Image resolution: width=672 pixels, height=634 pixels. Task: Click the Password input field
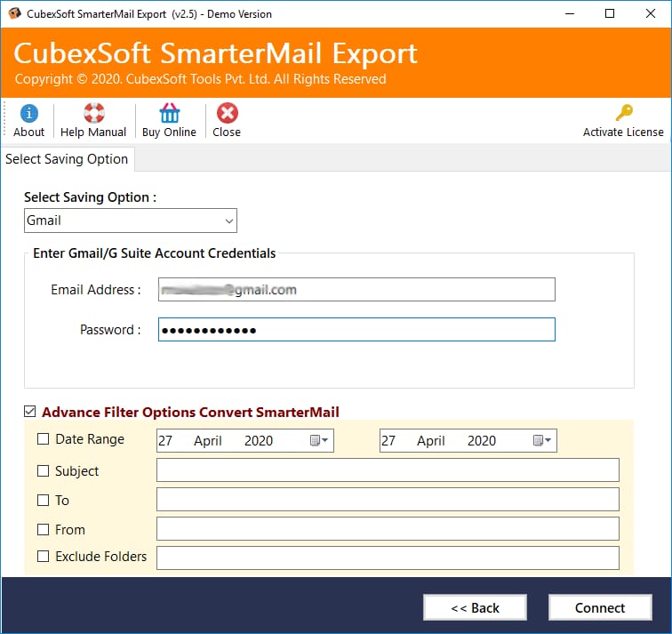356,330
